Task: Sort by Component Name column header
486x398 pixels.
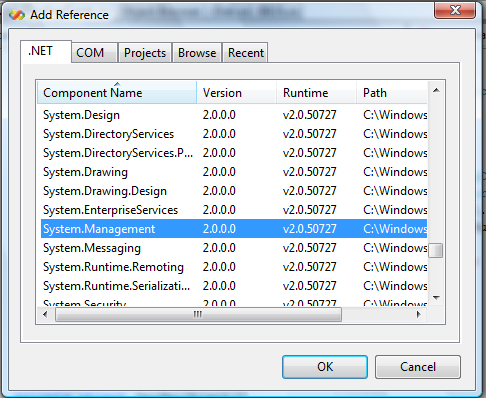Action: pos(117,92)
